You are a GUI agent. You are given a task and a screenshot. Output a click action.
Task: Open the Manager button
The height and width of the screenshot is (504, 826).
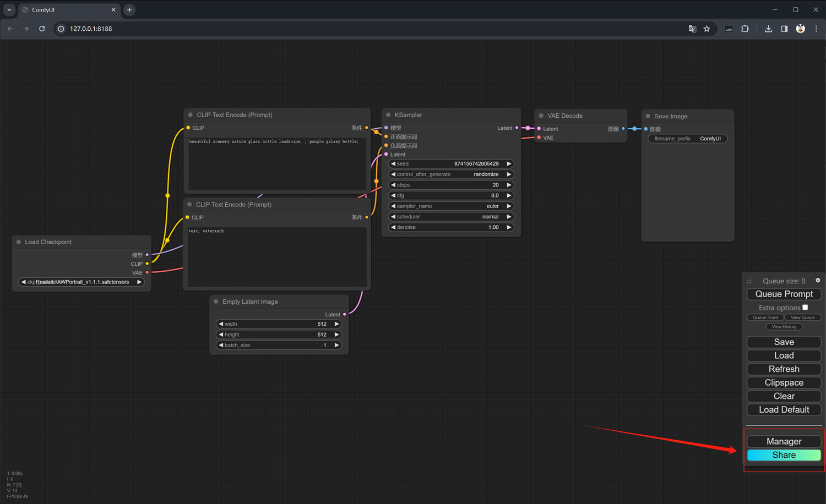pos(784,441)
